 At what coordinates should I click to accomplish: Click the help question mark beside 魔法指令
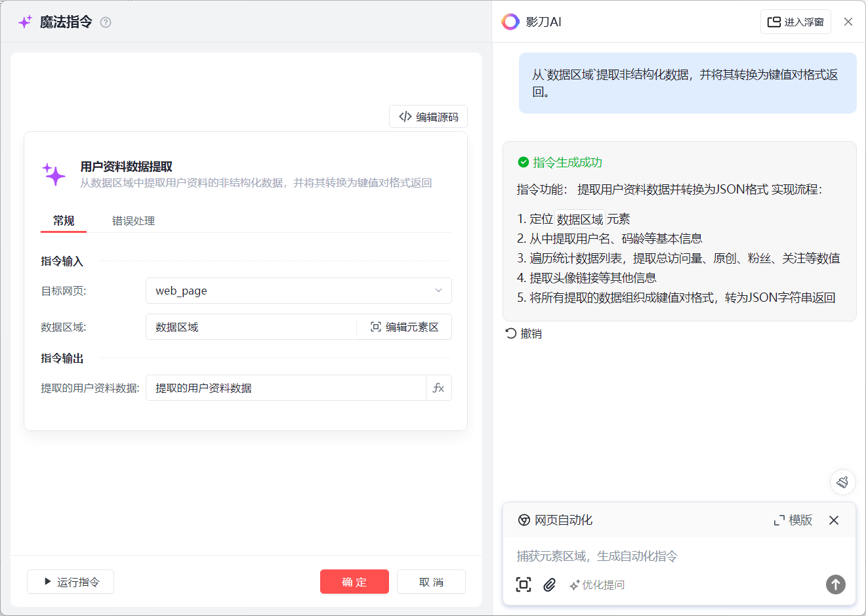pos(106,22)
